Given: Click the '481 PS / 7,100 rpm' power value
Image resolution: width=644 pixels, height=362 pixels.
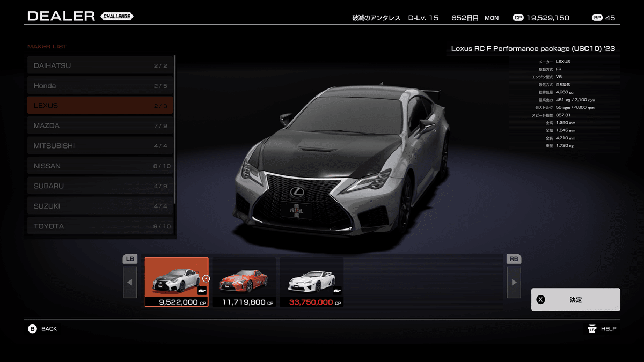Looking at the screenshot, I should point(575,100).
